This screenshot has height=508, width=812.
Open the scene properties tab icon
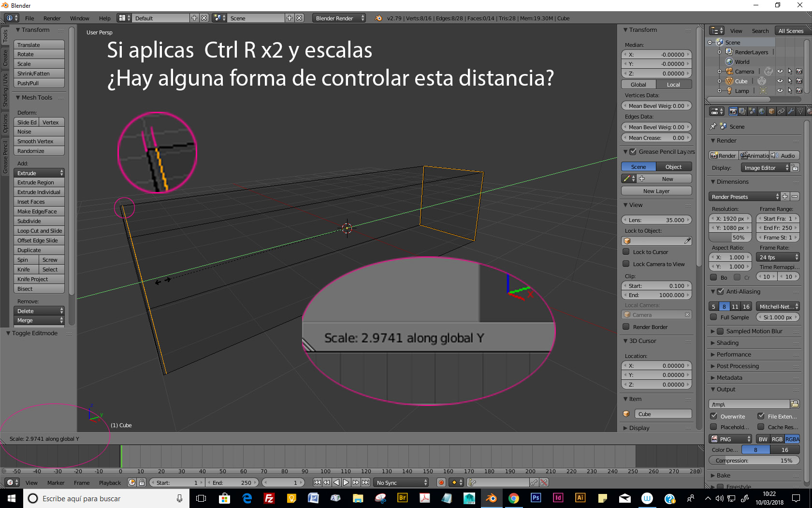(752, 111)
